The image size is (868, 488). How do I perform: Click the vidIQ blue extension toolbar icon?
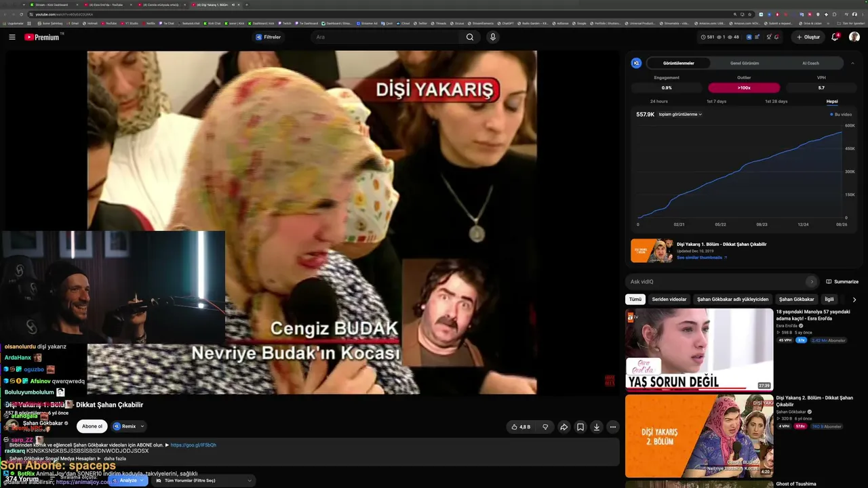pyautogui.click(x=749, y=37)
